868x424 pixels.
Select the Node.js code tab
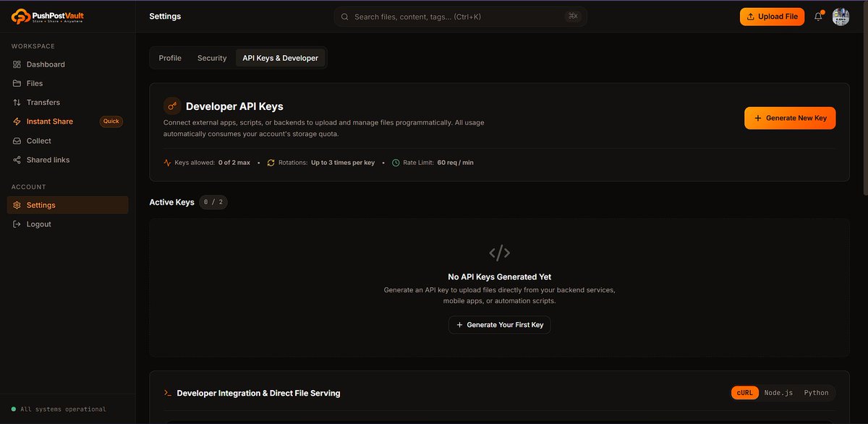(x=778, y=393)
